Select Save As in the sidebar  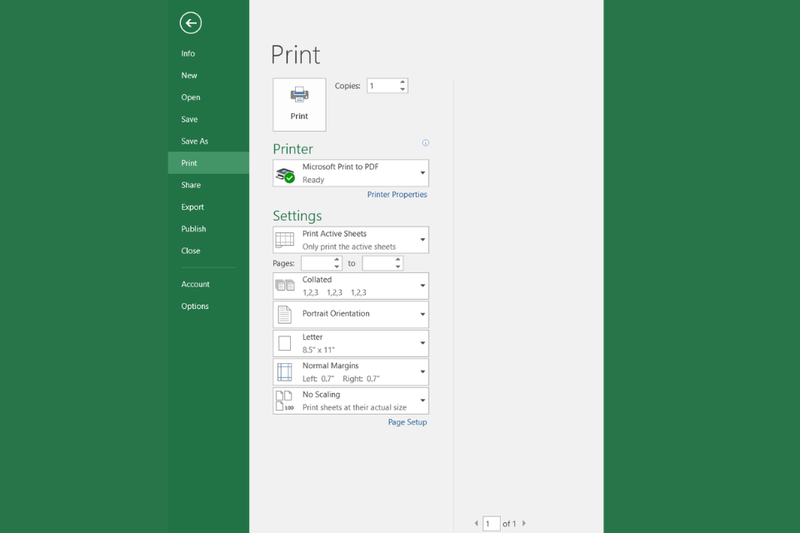[x=195, y=141]
